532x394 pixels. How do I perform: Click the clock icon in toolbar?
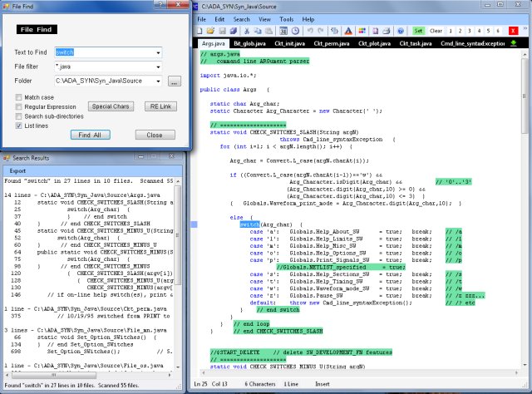pyautogui.click(x=295, y=30)
